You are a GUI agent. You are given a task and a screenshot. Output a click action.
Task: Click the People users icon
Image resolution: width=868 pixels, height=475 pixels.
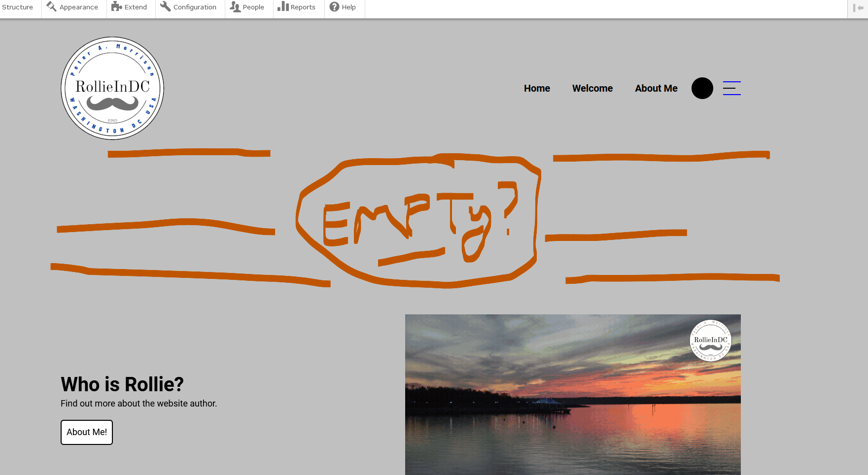235,6
